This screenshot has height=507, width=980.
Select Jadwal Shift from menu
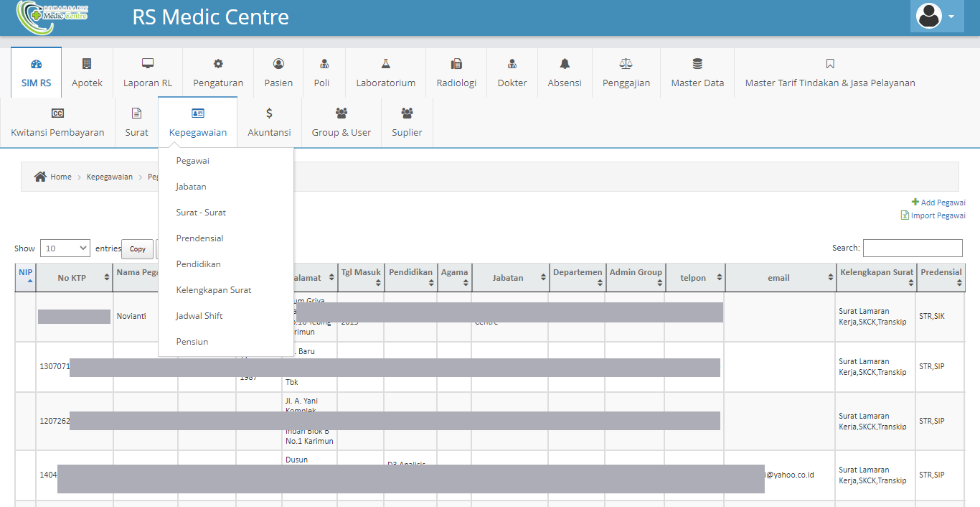click(199, 316)
